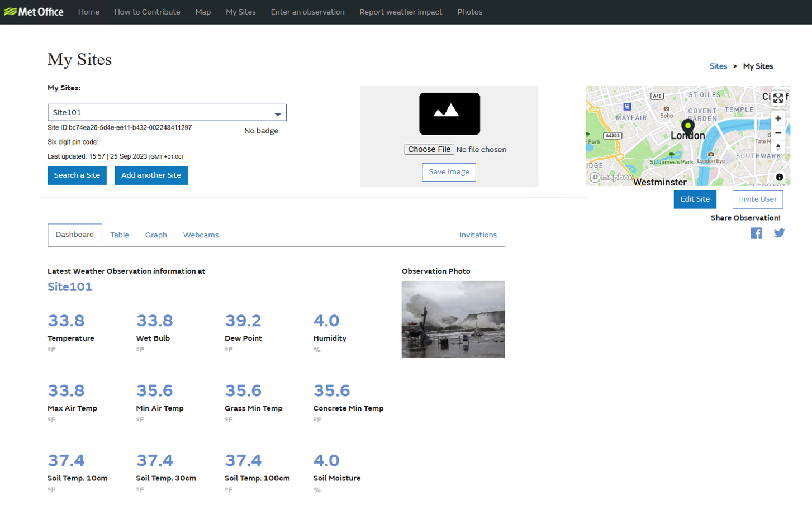Open Home in the navigation bar
Viewport: 812px width, 515px height.
pos(89,12)
